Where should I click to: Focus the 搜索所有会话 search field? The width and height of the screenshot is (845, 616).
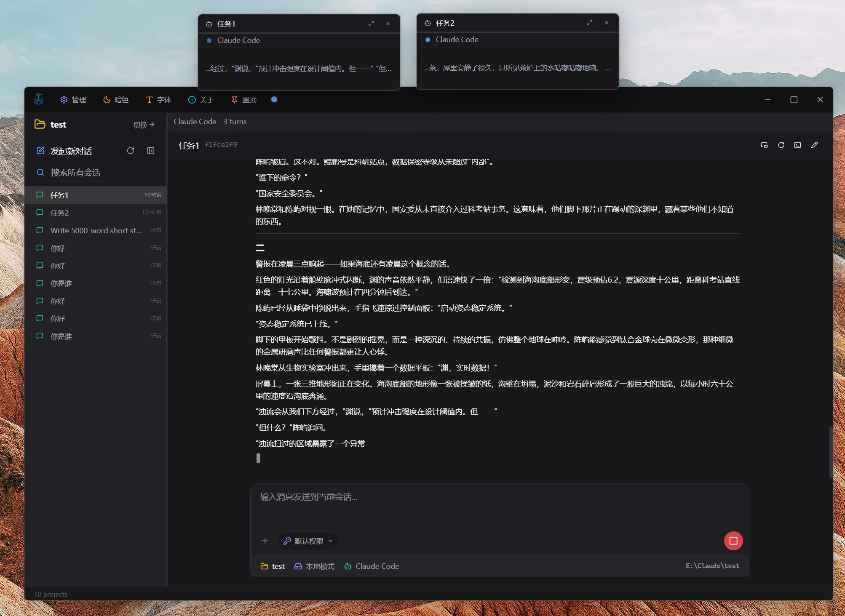[x=96, y=173]
